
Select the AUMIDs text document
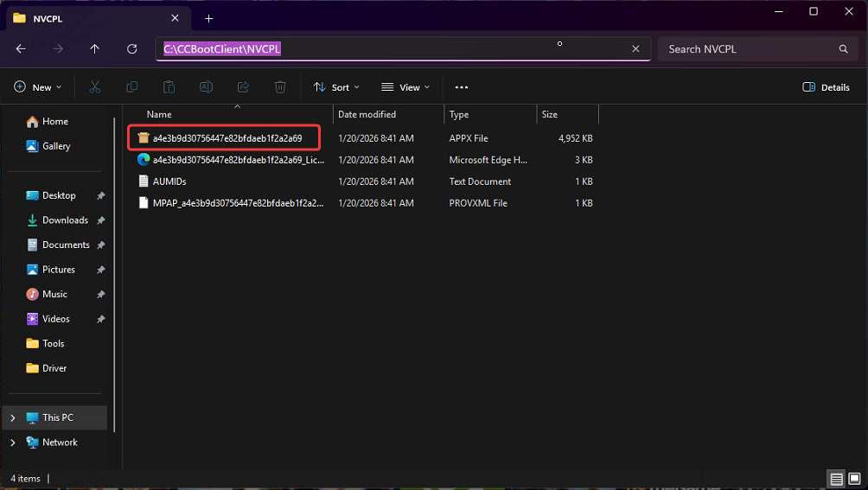click(x=169, y=181)
